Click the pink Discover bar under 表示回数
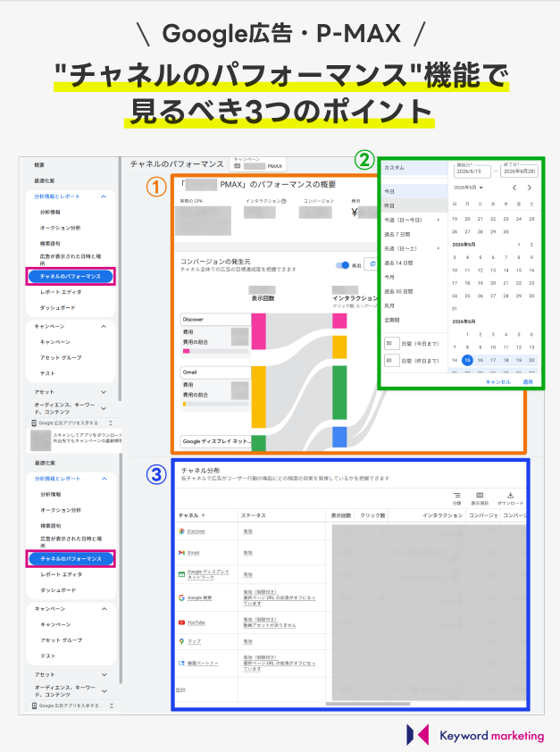 258,331
